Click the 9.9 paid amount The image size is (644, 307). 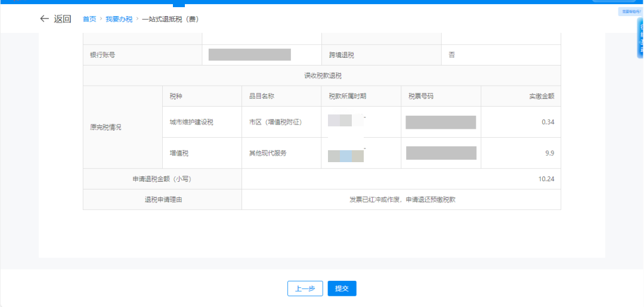point(551,153)
